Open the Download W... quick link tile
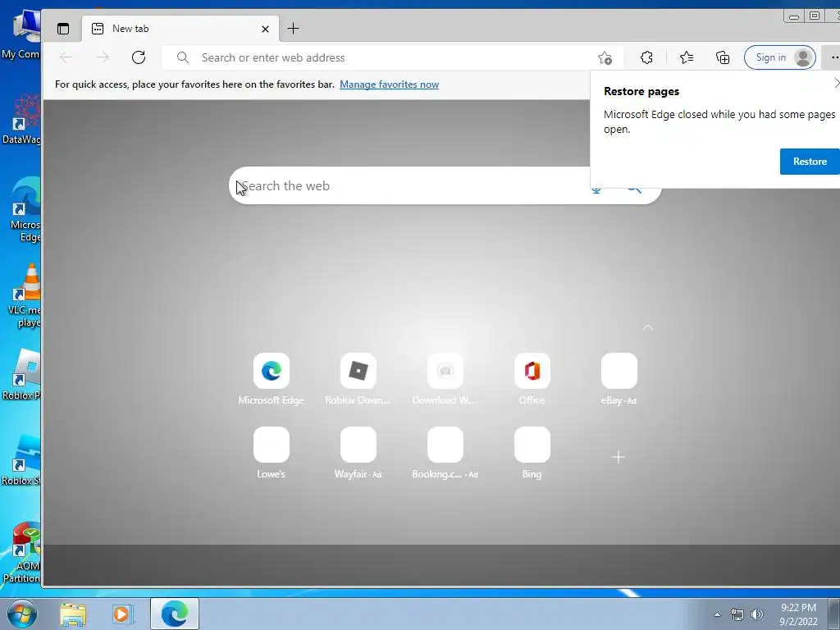 445,379
